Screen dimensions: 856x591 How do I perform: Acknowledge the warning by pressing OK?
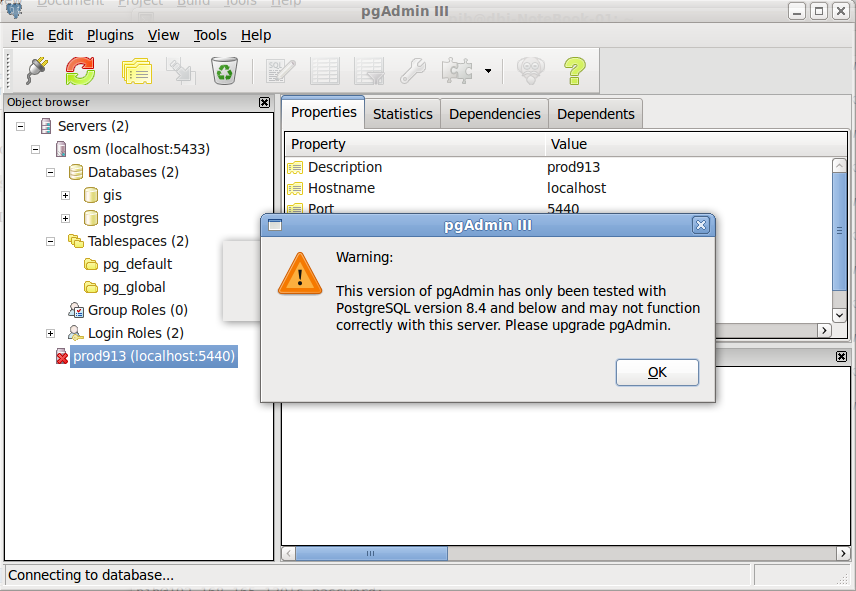click(657, 372)
